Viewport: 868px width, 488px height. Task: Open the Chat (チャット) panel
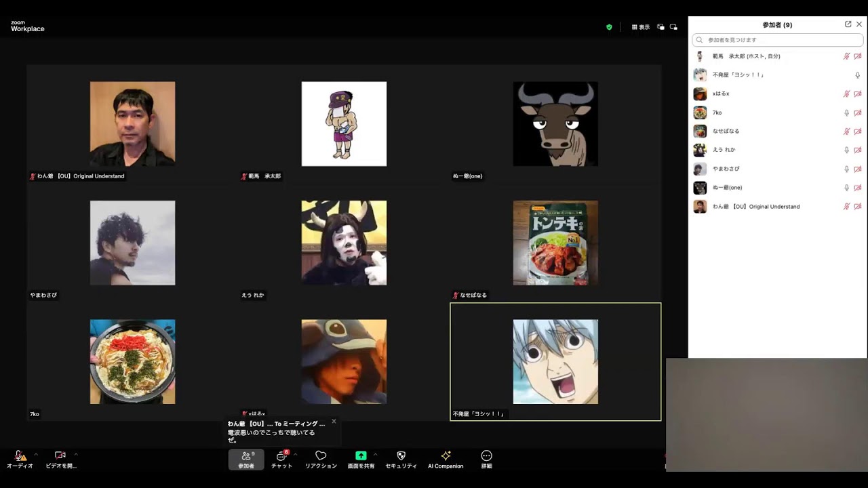[x=281, y=459]
